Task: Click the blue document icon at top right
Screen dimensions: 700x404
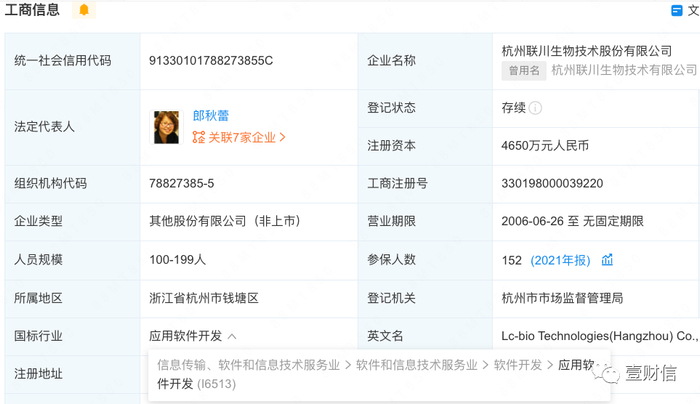Action: point(677,10)
